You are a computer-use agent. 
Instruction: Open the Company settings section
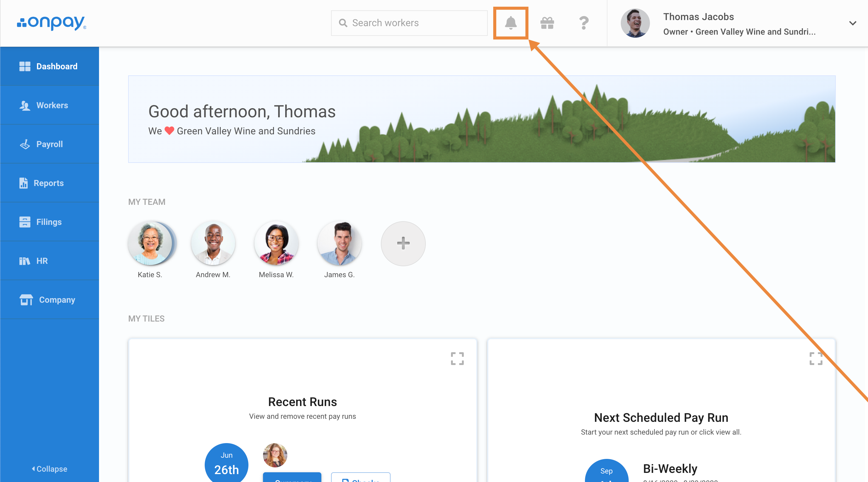(x=50, y=300)
